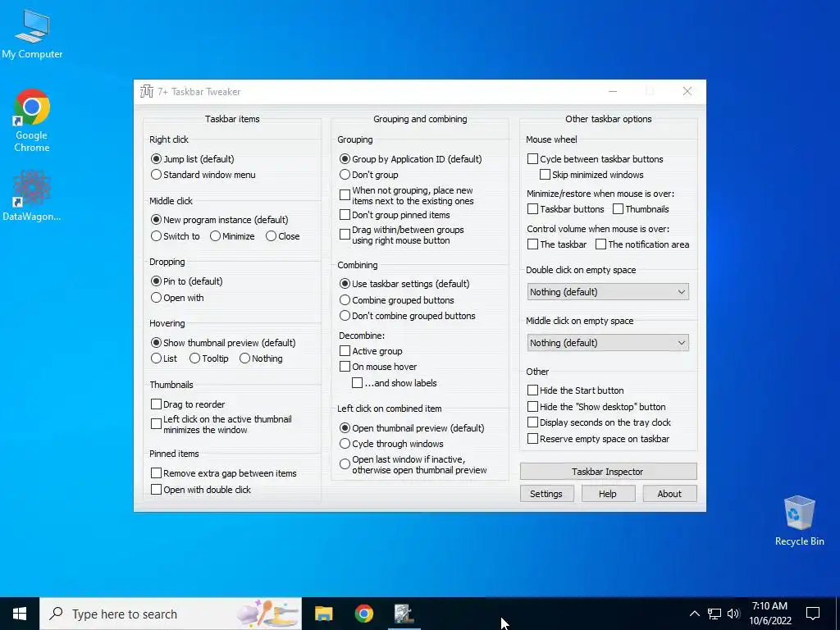Open the Taskbar Inspector
The width and height of the screenshot is (840, 630).
(x=608, y=472)
